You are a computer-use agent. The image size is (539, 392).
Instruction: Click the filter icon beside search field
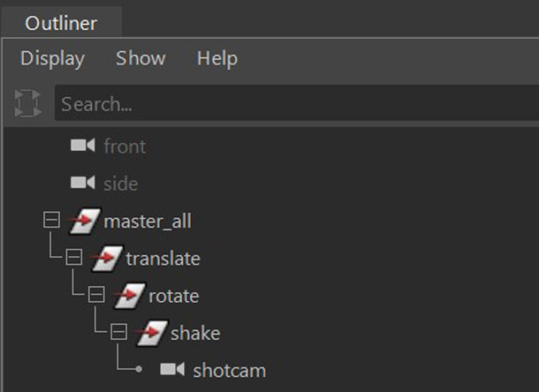pyautogui.click(x=28, y=104)
